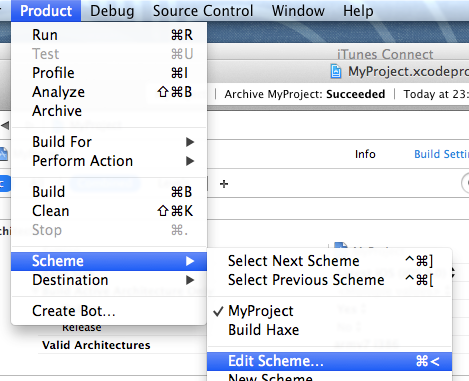469x381 pixels.
Task: Select the checked MyProject scheme
Action: (330, 311)
